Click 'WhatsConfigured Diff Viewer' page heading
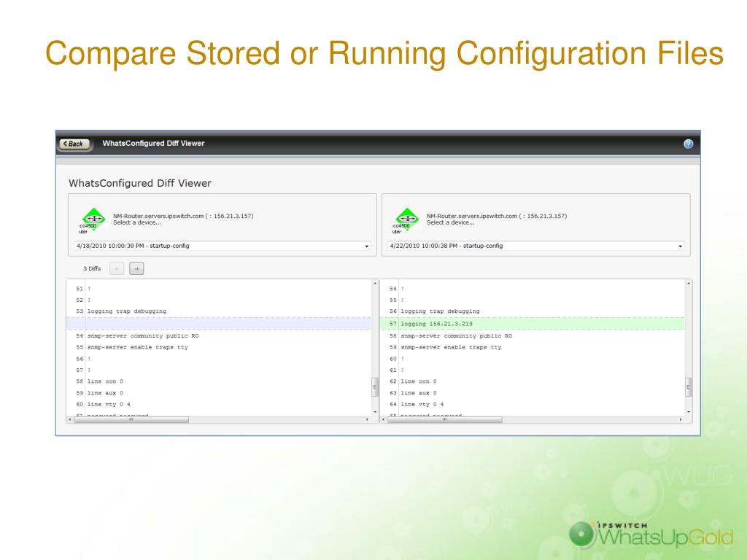Screen dimensions: 747x560 (x=139, y=183)
